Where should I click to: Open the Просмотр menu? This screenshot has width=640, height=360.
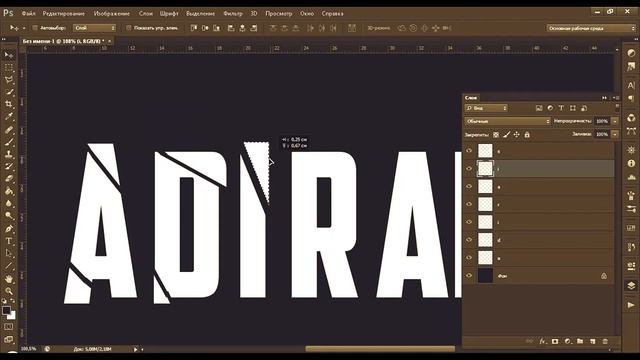coord(279,13)
